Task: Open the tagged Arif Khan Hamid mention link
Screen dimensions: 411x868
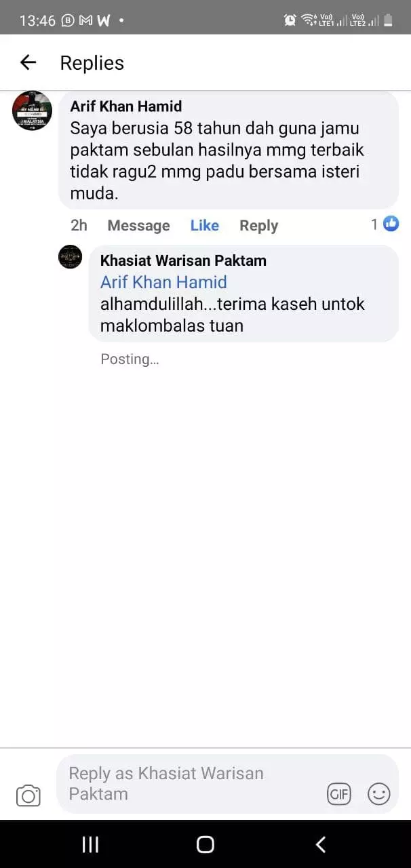Action: (163, 282)
